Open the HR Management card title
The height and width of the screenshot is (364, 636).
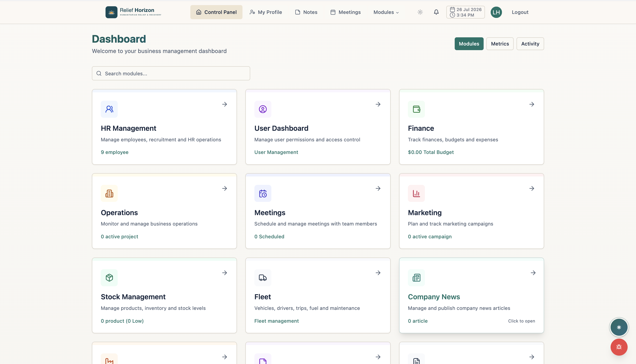click(128, 128)
